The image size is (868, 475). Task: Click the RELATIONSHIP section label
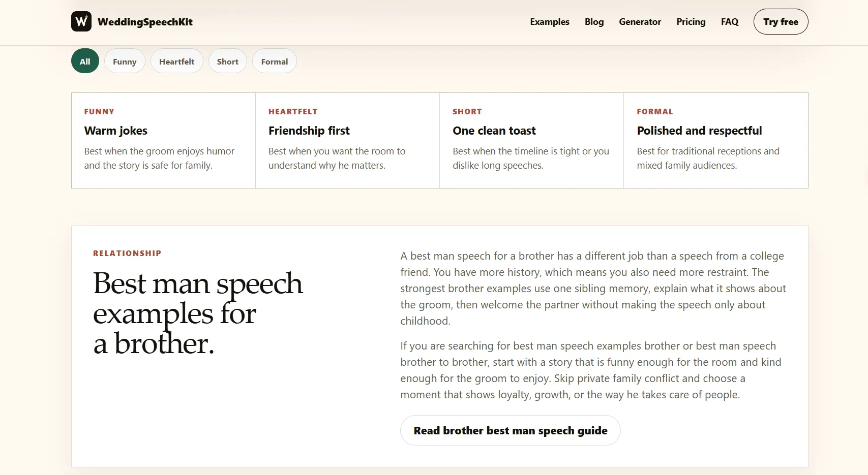click(x=127, y=253)
